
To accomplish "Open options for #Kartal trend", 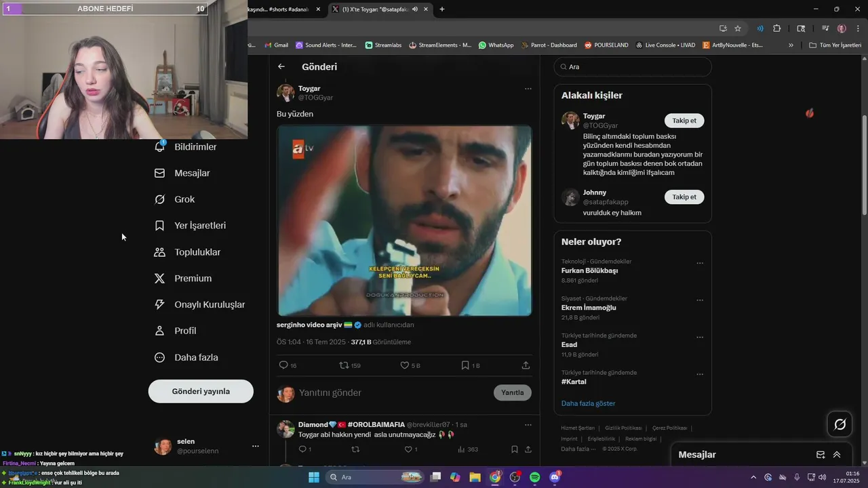I will 700,374.
